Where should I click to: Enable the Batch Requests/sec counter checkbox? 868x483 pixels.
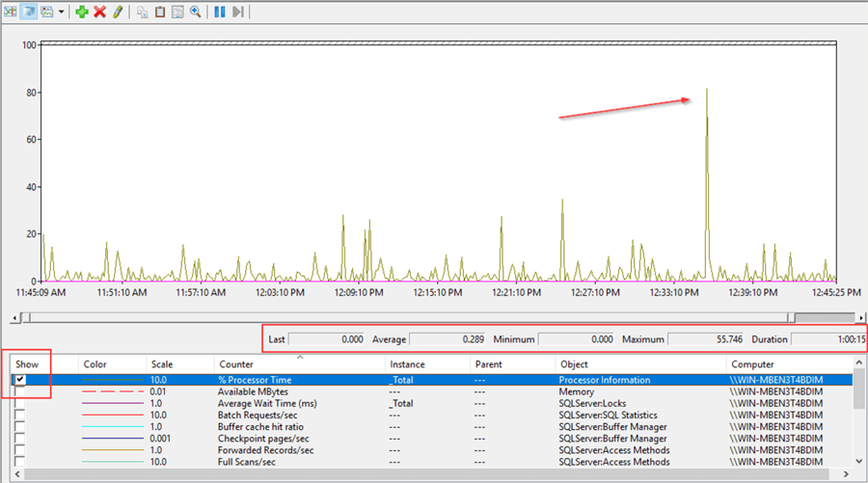20,415
